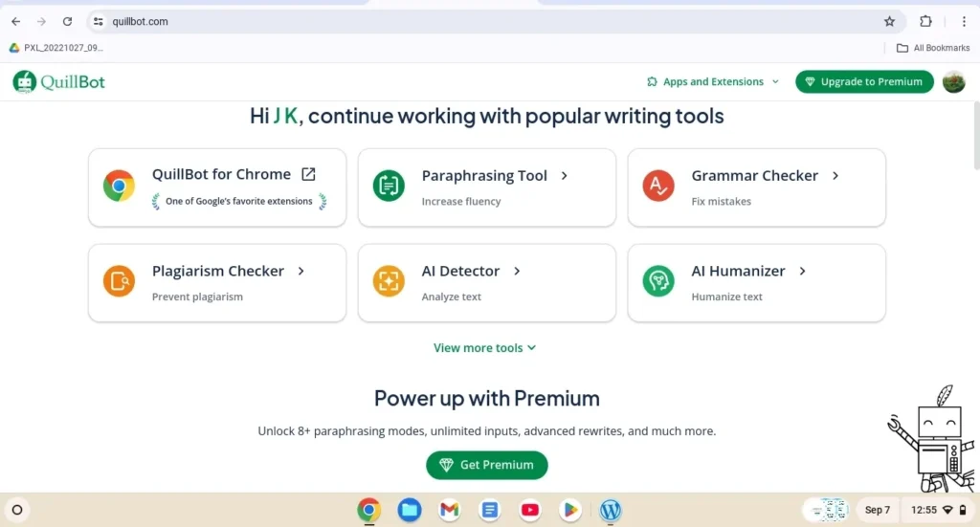Click the QuillBot for Chrome title text
The image size is (980, 527).
coord(221,174)
